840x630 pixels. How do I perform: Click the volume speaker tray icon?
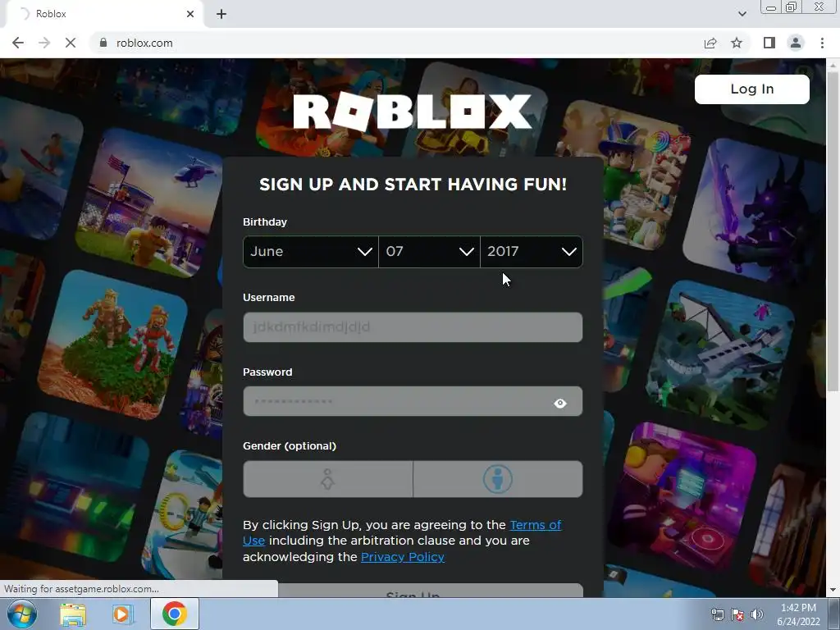(757, 614)
